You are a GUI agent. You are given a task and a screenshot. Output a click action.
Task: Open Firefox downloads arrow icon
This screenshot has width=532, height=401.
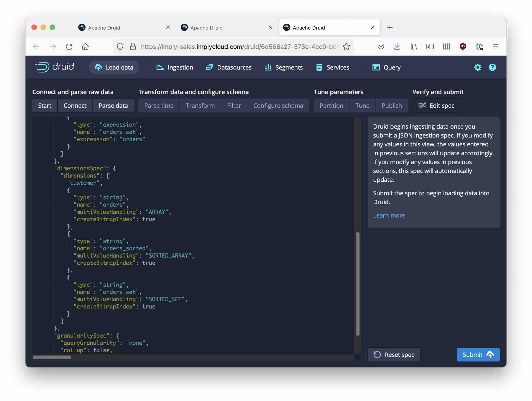tap(397, 46)
